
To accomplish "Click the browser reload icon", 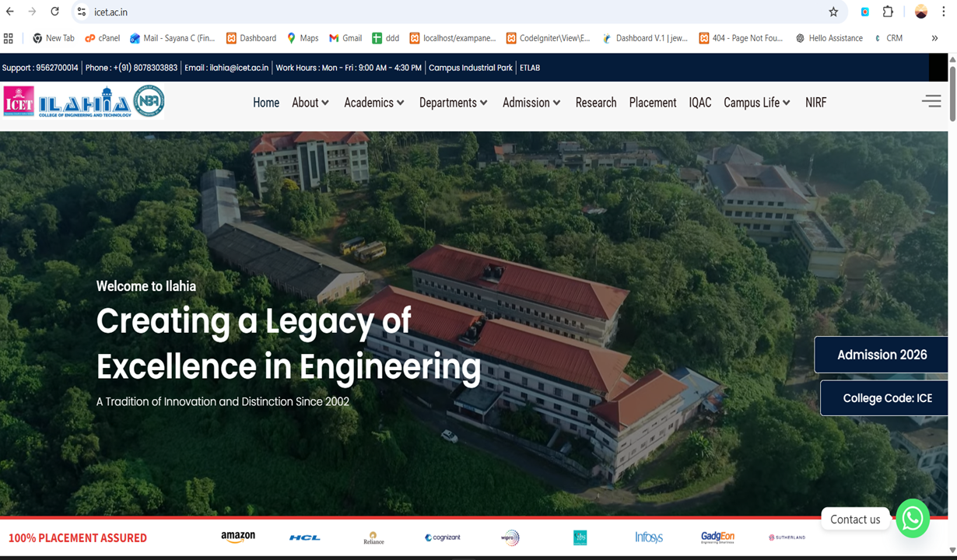I will pyautogui.click(x=54, y=12).
